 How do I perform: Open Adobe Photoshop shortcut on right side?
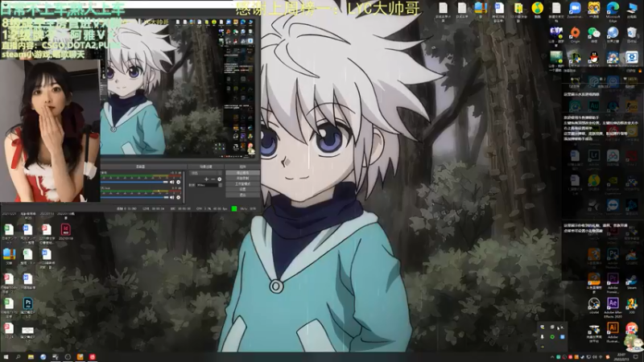[613, 255]
